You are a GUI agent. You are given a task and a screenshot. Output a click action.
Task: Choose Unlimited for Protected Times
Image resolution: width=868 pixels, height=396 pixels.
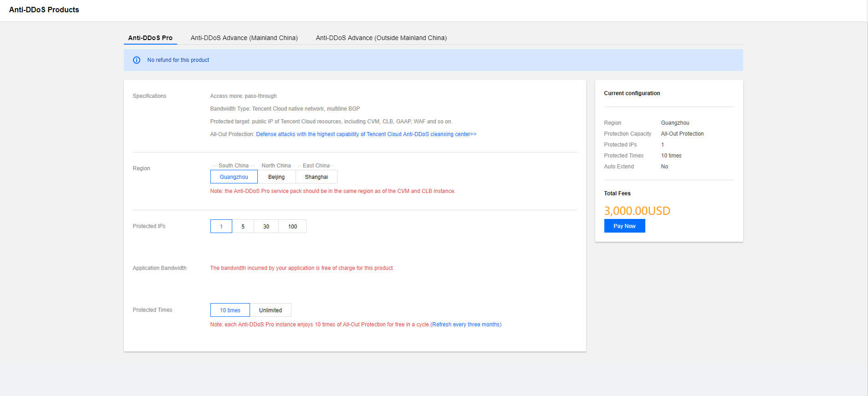(271, 310)
